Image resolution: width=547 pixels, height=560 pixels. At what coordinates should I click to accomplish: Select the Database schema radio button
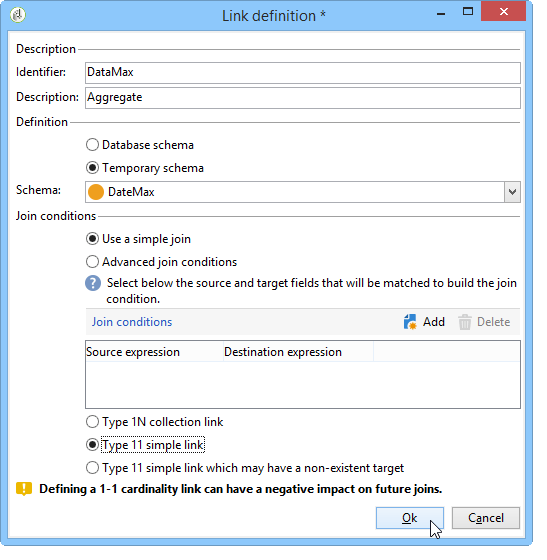click(92, 145)
